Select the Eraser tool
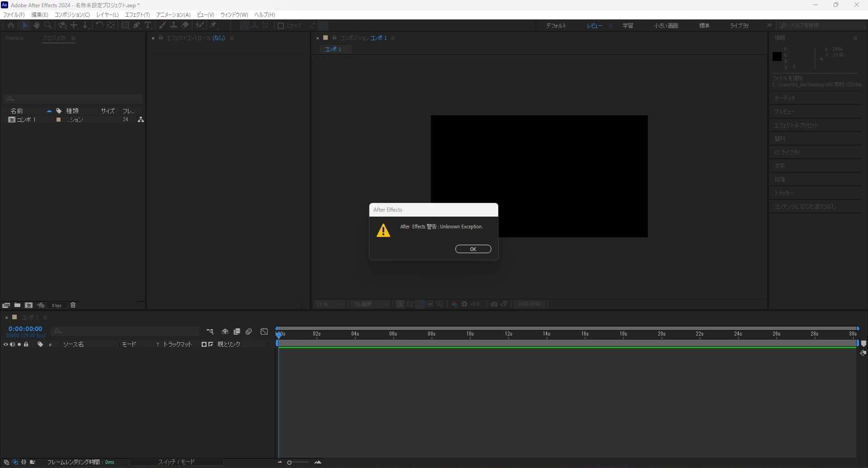This screenshot has width=868, height=468. click(x=185, y=25)
